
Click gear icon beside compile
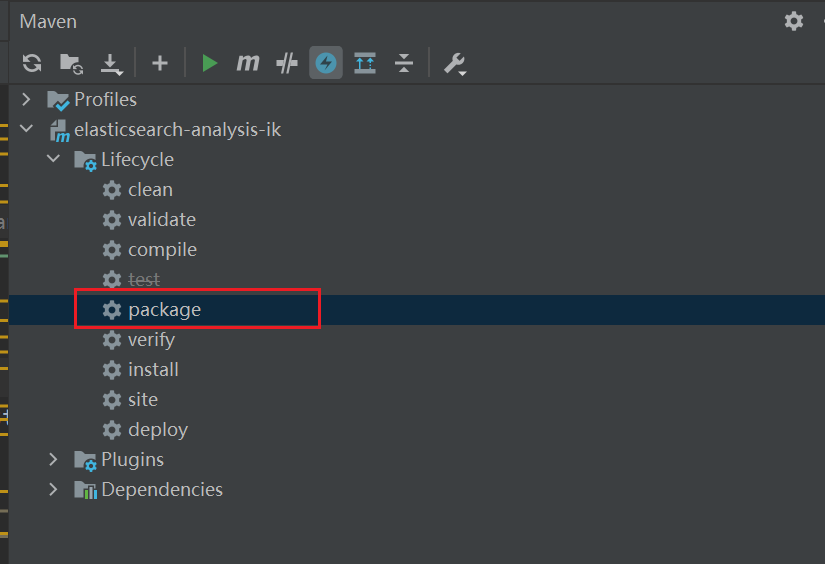112,249
